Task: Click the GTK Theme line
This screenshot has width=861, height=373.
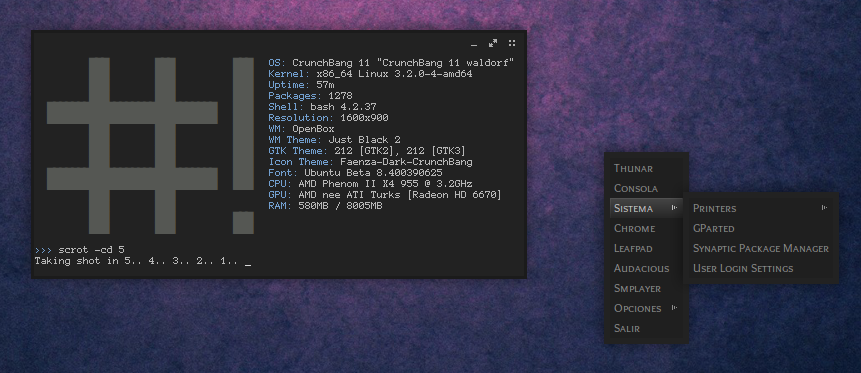Action: (x=367, y=151)
